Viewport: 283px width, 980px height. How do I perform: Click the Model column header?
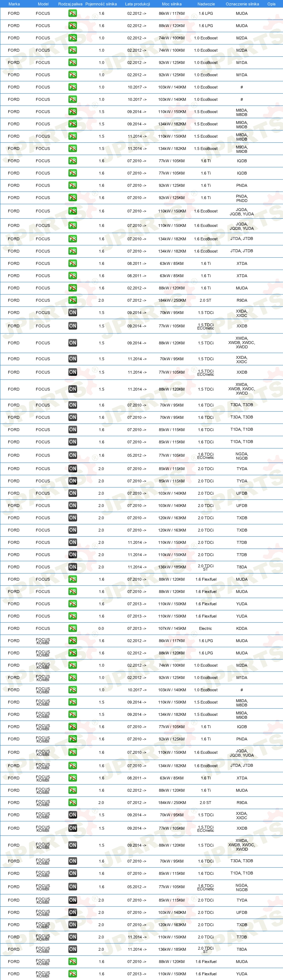(43, 4)
